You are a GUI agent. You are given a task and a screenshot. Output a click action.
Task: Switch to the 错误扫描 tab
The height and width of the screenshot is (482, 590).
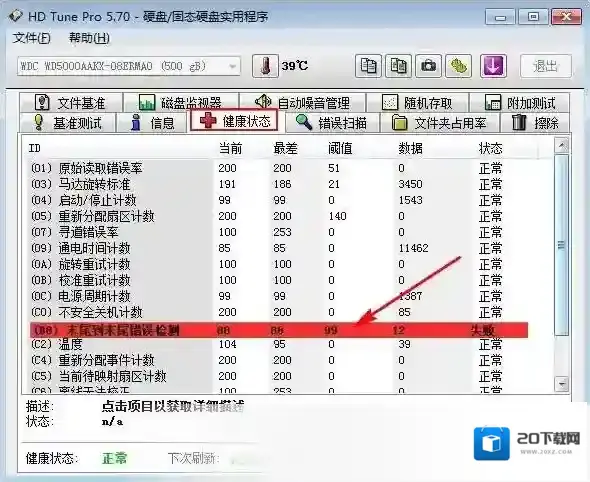pos(332,123)
